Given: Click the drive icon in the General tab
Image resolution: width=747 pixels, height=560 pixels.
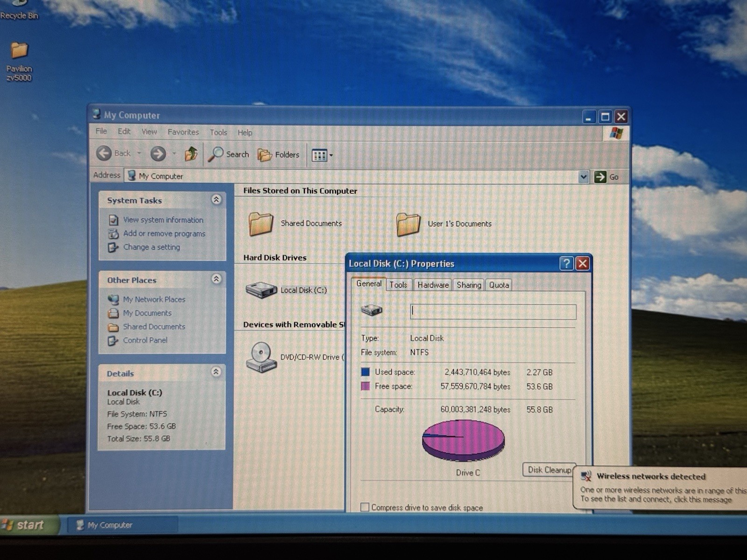Looking at the screenshot, I should pyautogui.click(x=372, y=310).
